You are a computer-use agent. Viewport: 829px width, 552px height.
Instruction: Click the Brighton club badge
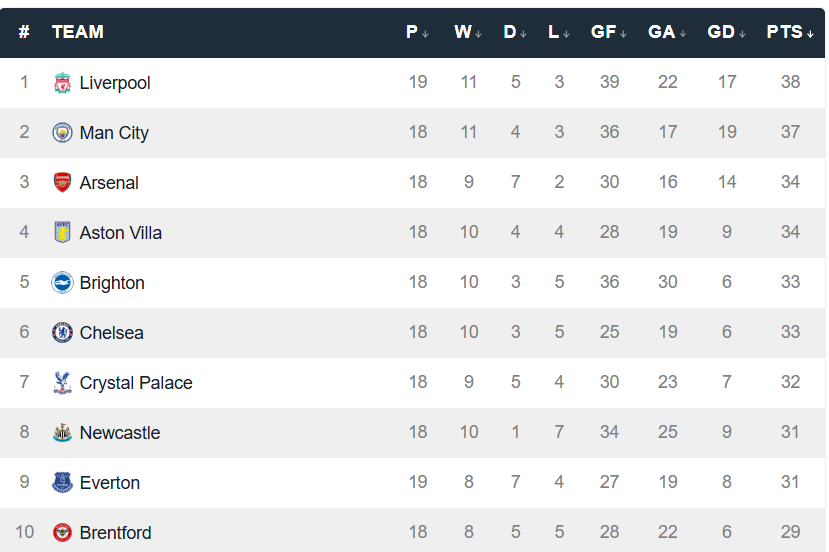point(63,283)
